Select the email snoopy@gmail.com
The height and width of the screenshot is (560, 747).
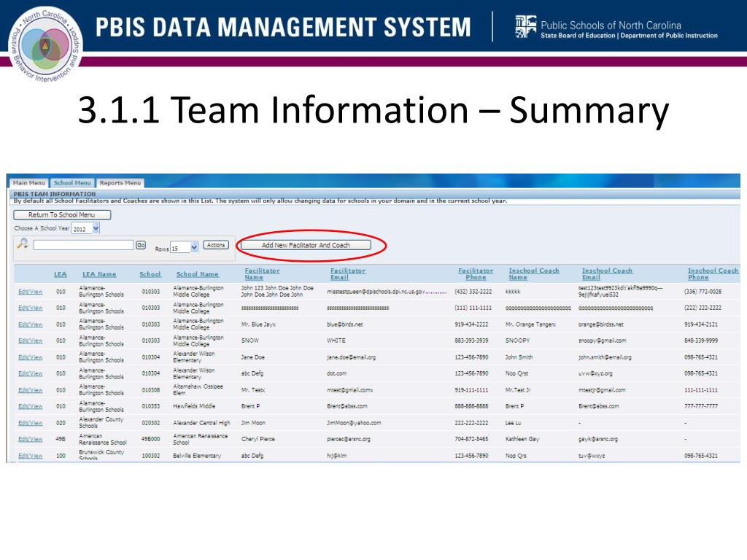click(602, 341)
